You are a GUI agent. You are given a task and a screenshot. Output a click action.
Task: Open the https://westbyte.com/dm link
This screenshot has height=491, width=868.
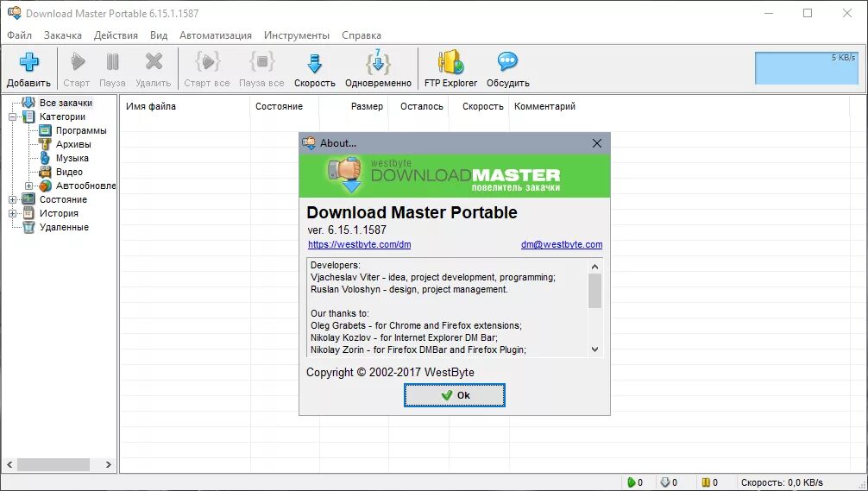[359, 245]
